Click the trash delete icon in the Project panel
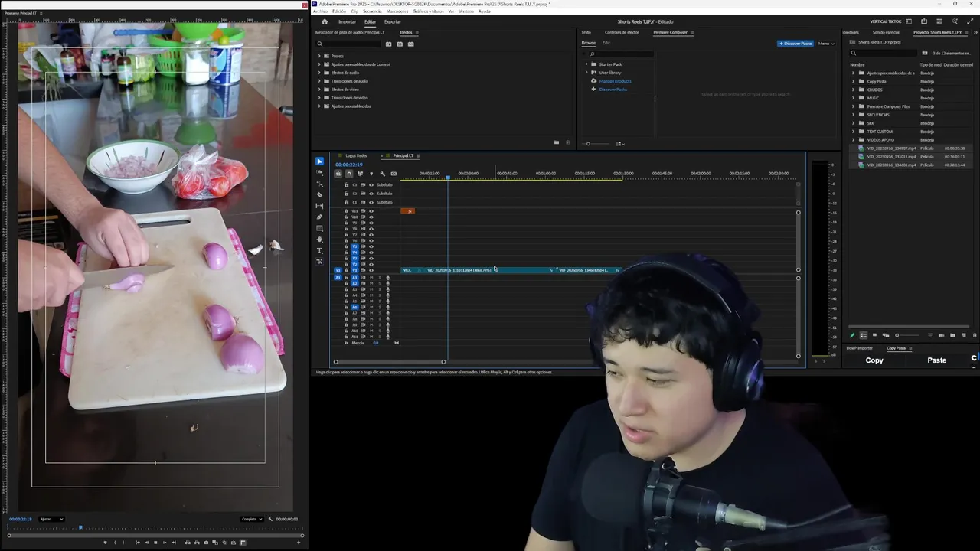 pyautogui.click(x=975, y=335)
